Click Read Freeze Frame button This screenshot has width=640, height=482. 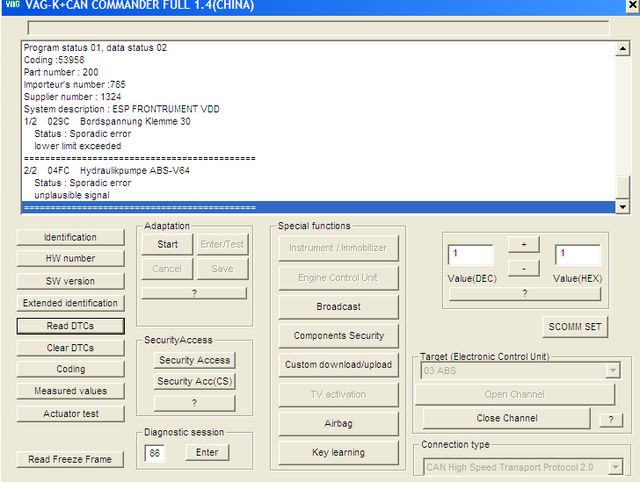70,460
